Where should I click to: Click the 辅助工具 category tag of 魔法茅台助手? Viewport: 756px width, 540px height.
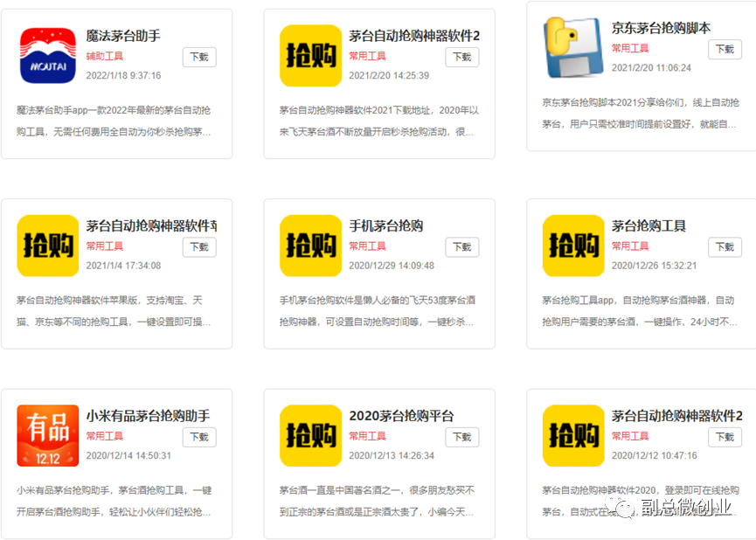(105, 56)
